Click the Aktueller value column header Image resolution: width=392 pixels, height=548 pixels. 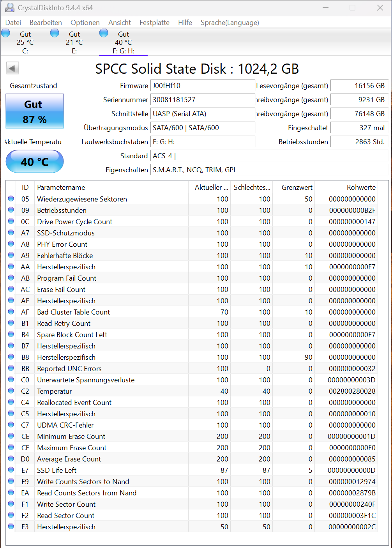tap(210, 187)
